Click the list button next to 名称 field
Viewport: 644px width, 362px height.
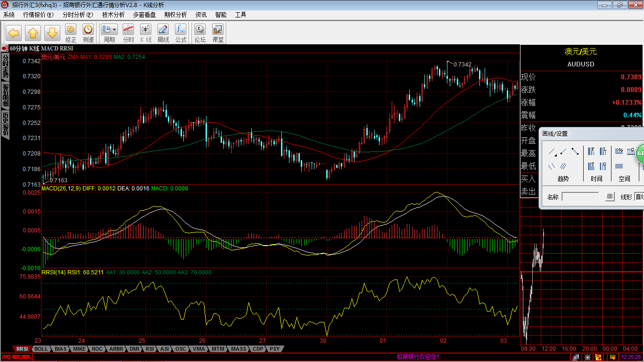tap(610, 197)
